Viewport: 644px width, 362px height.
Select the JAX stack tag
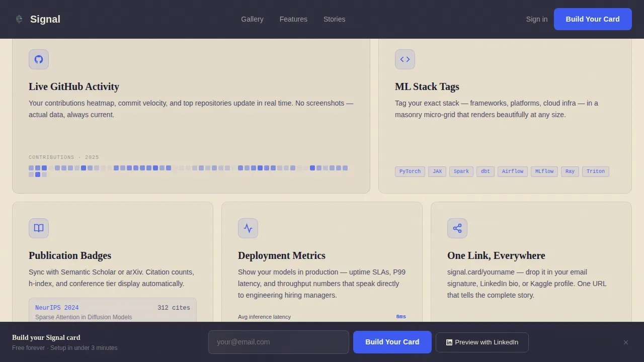point(437,171)
